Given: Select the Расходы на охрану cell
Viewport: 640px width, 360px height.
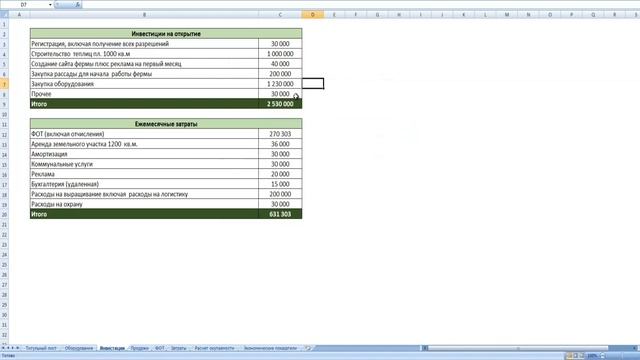Looking at the screenshot, I should pos(144,204).
